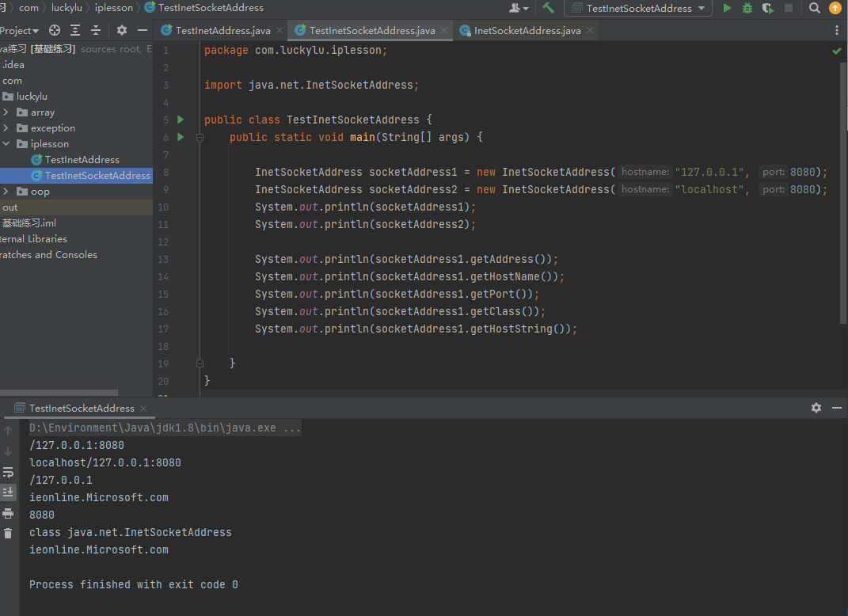The image size is (848, 616).
Task: Click java.exe command line in console
Action: coord(165,428)
